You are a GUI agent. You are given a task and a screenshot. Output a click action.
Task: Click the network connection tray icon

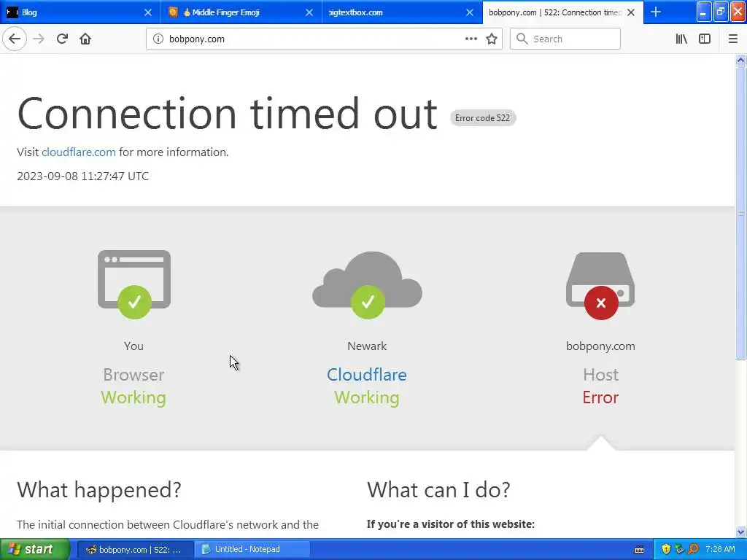click(679, 549)
